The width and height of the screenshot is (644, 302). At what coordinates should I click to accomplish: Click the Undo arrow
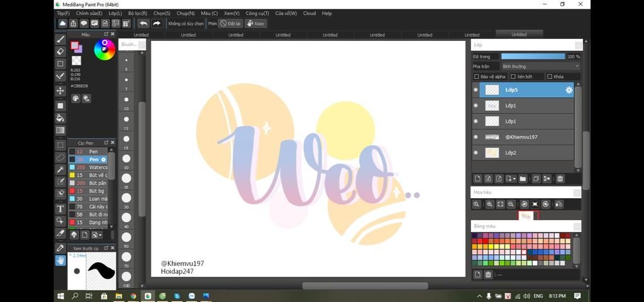click(x=143, y=23)
